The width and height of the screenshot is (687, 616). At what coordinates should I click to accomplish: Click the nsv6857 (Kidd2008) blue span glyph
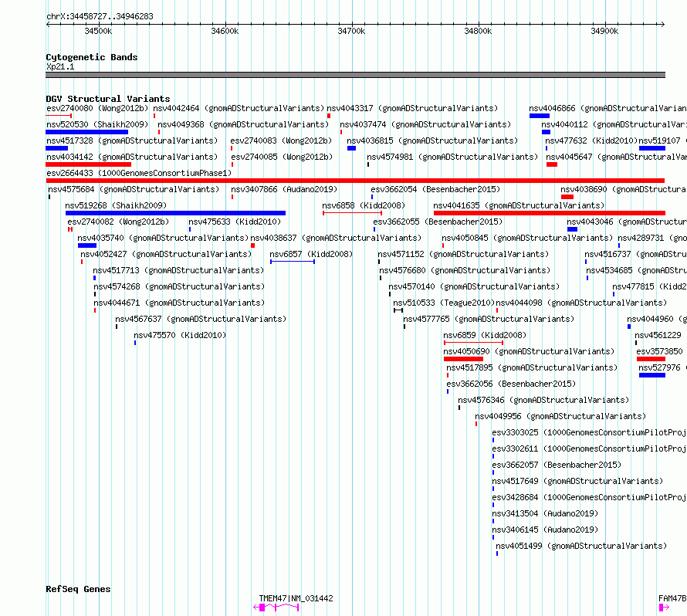(293, 262)
